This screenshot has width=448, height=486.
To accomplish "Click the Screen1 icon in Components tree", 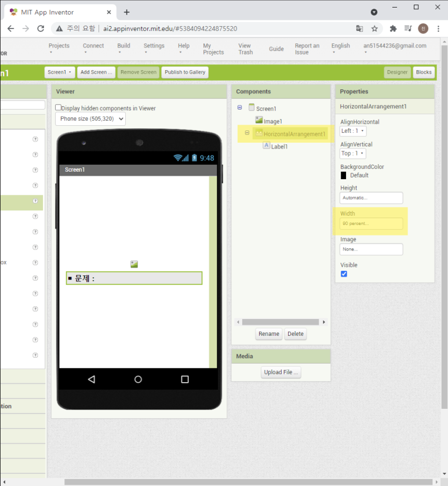I will pyautogui.click(x=252, y=107).
